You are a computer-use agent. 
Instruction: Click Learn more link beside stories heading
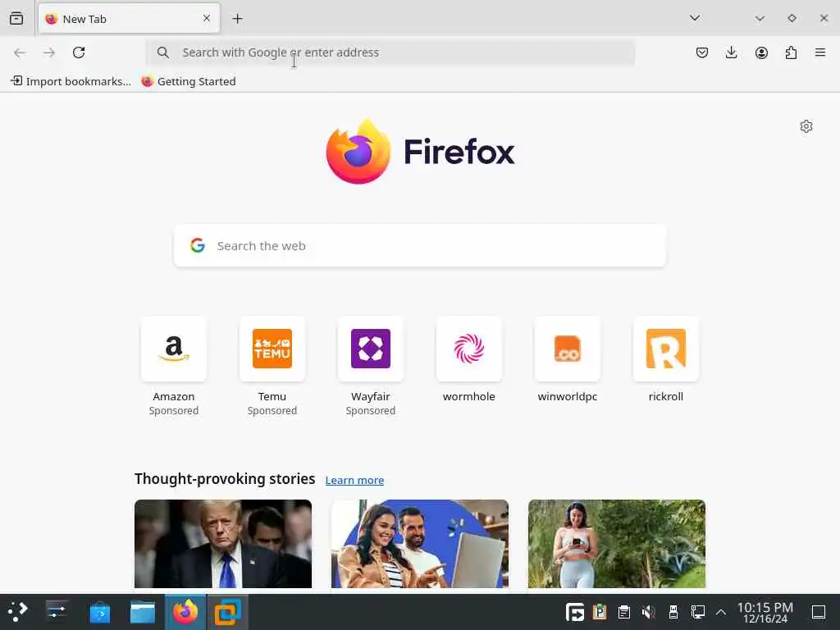[x=354, y=480]
